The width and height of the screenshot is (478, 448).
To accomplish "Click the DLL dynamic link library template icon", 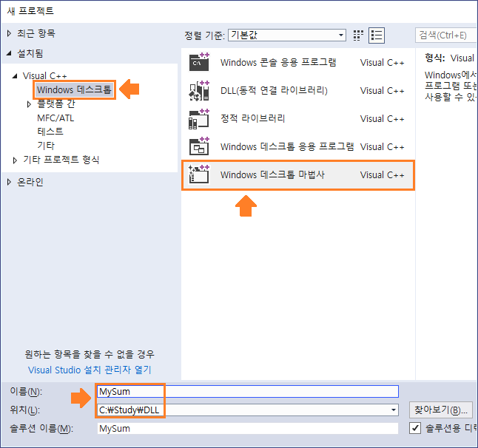I will [x=199, y=90].
